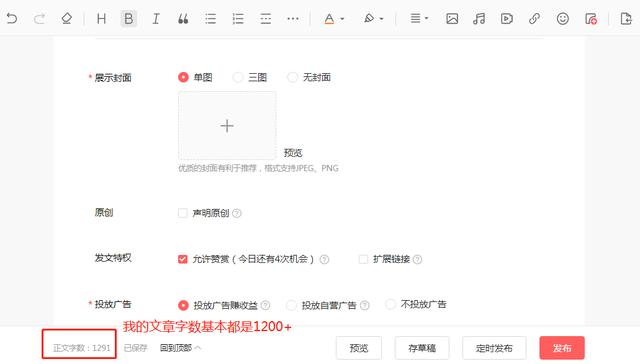640x364 pixels.
Task: Import a document using the file icon
Action: click(626, 18)
